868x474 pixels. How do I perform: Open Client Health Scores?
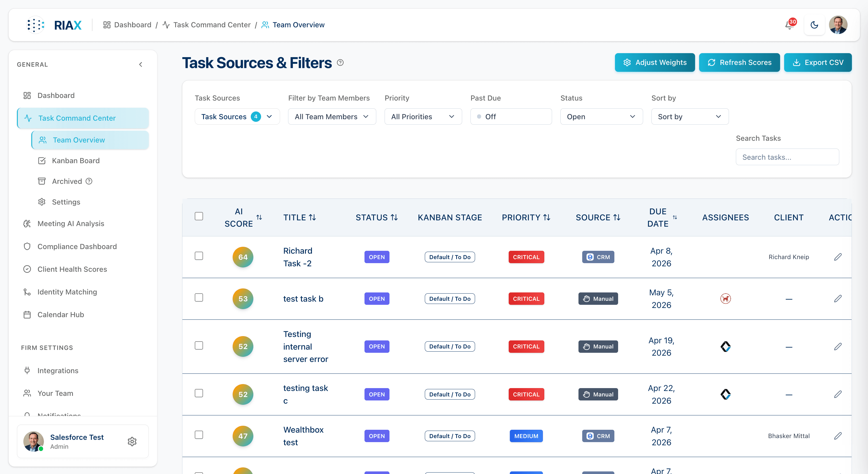pyautogui.click(x=83, y=269)
